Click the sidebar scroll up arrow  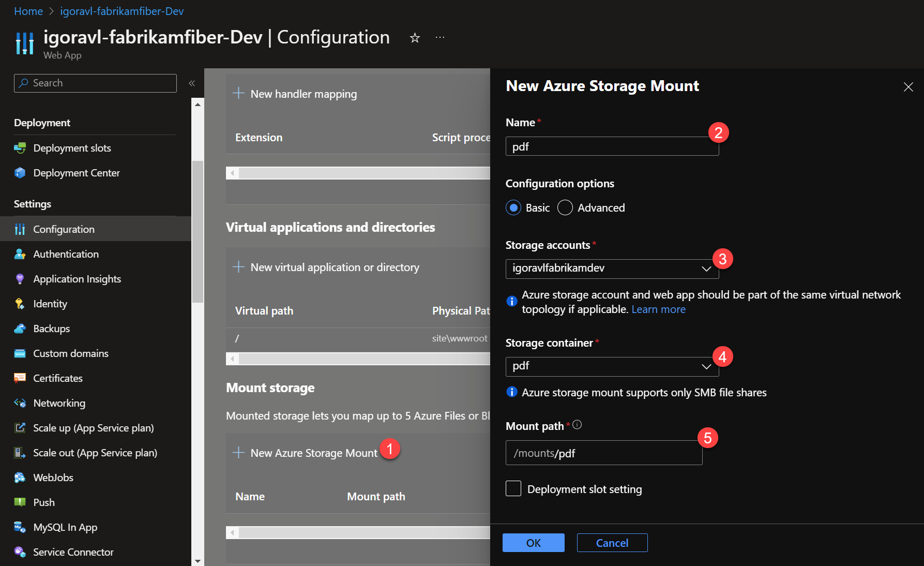[198, 104]
